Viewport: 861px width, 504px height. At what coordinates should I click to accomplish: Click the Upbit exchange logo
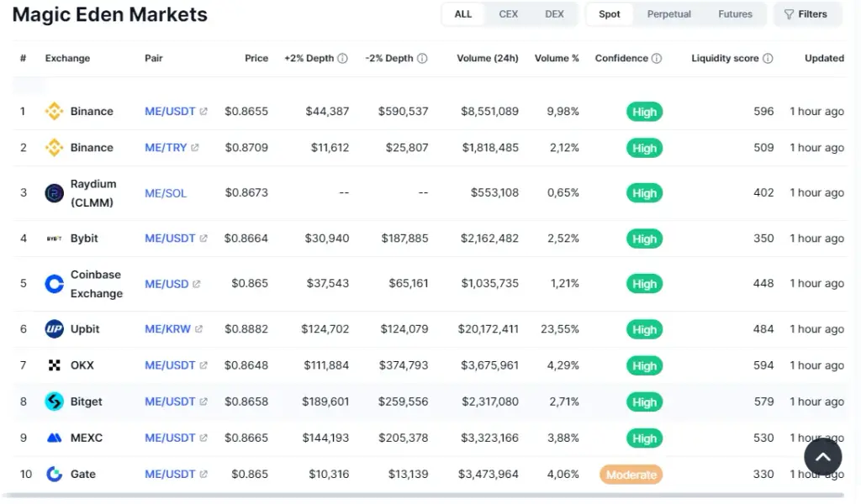click(54, 329)
